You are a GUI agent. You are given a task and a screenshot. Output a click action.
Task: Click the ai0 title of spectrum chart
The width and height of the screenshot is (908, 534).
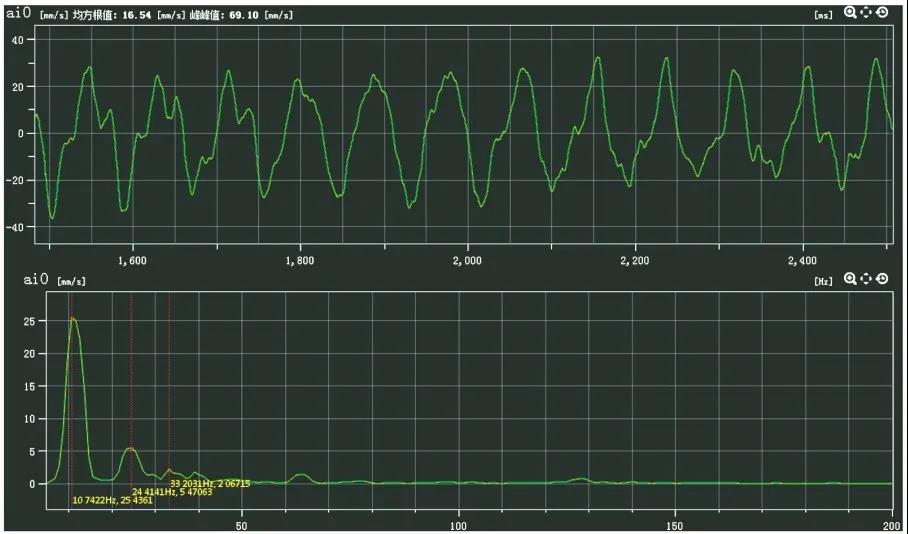(18, 280)
